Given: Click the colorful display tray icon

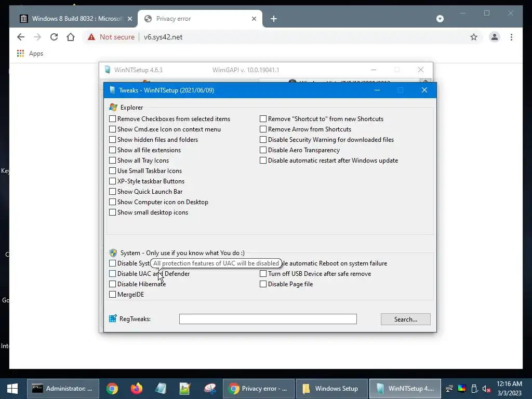Looking at the screenshot, I should [462, 389].
